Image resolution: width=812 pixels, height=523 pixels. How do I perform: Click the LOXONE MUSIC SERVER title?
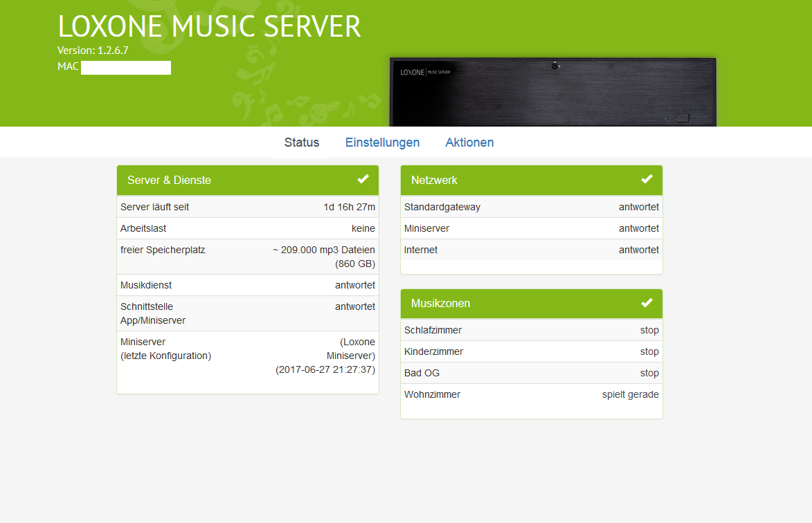tap(209, 26)
